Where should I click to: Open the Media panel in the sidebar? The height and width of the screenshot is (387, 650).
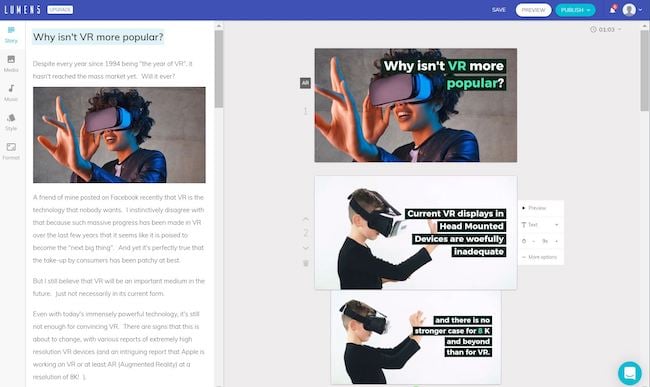coord(11,64)
